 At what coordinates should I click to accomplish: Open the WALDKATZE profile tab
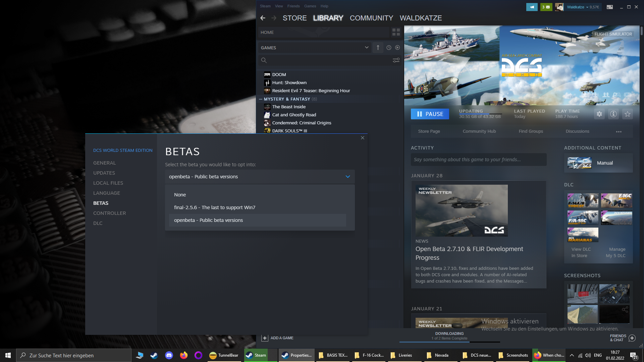(421, 18)
